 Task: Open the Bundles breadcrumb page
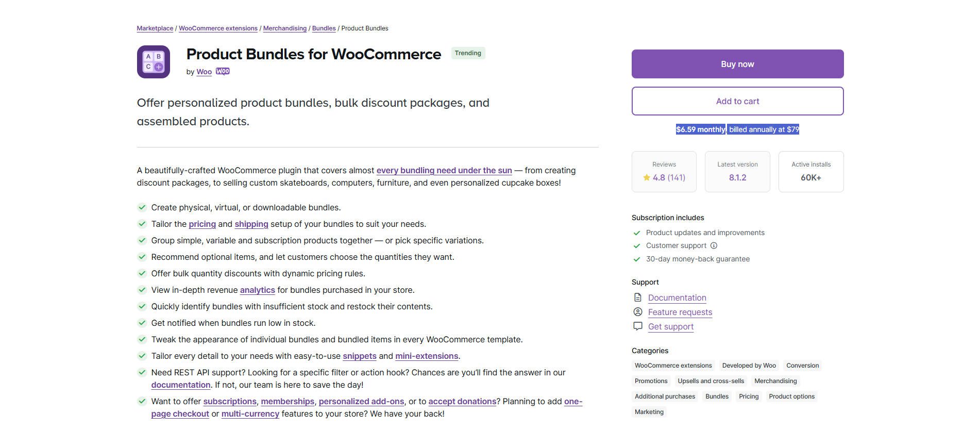tap(324, 28)
